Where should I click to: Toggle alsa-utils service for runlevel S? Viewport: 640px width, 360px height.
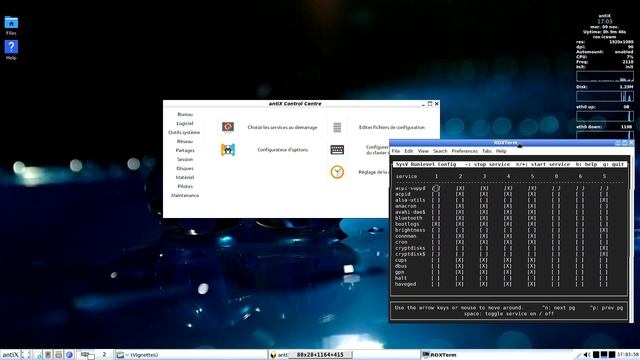(604, 200)
